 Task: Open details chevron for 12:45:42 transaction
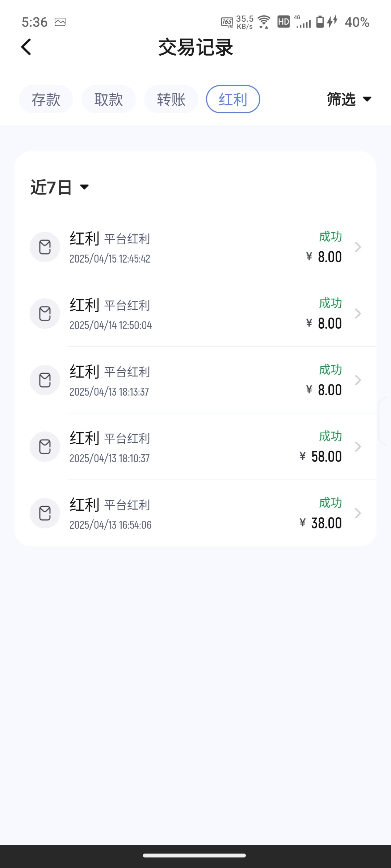click(358, 247)
